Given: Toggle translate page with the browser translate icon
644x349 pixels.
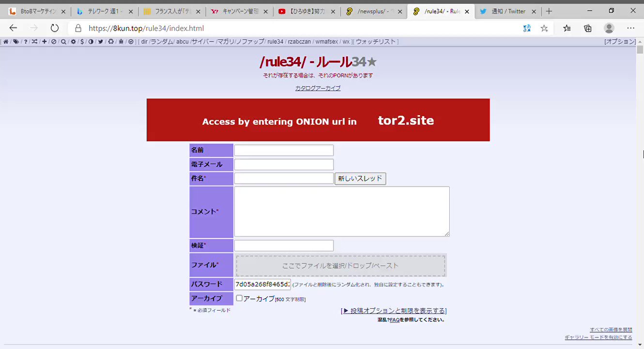Looking at the screenshot, I should pyautogui.click(x=526, y=28).
